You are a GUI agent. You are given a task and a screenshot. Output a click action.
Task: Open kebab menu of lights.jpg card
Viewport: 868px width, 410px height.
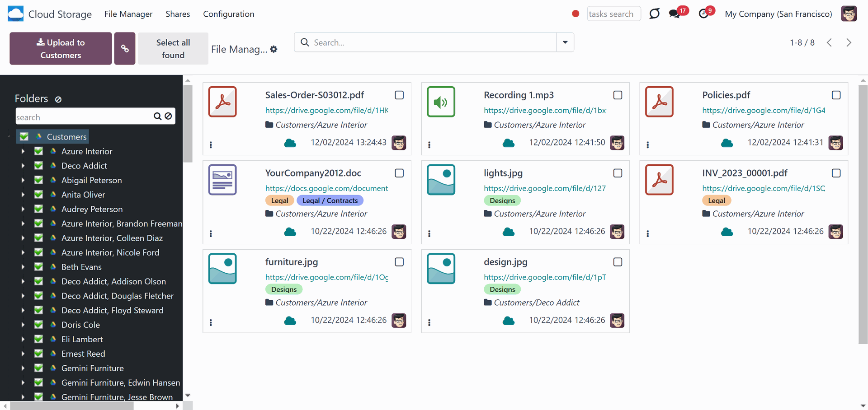coord(429,234)
